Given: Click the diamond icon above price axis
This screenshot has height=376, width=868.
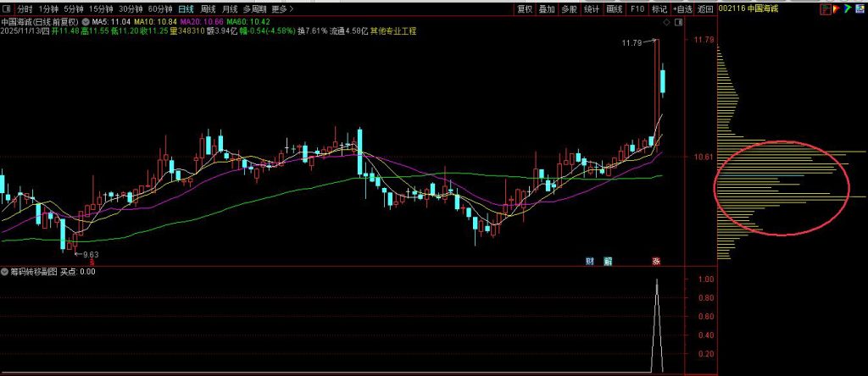Looking at the screenshot, I should [666, 22].
